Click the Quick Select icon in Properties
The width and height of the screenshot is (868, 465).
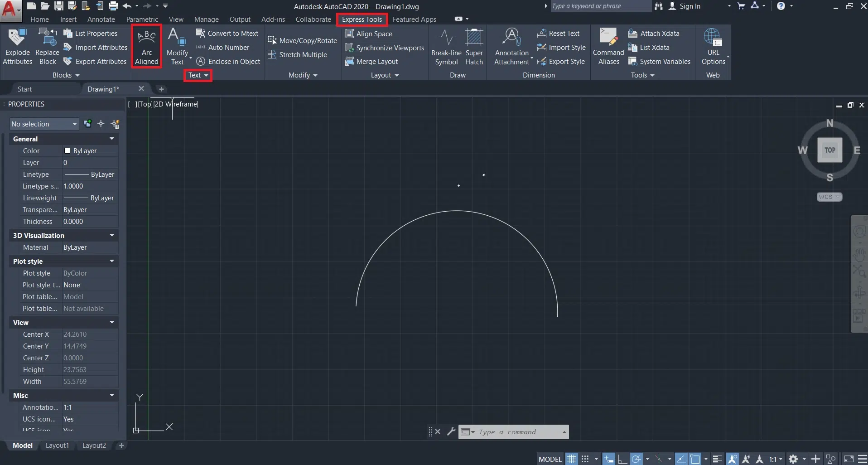[x=115, y=124]
